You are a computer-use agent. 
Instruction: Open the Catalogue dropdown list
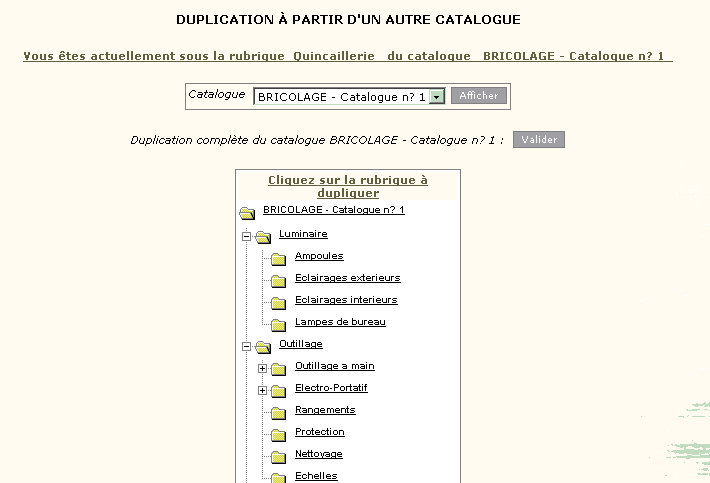pos(437,97)
